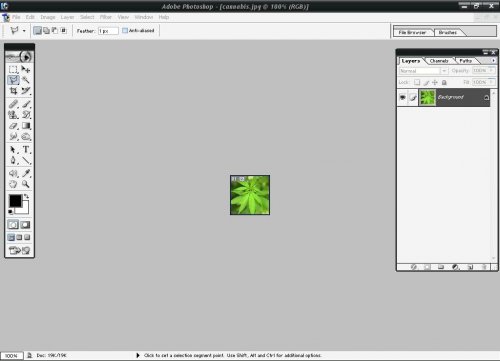The image size is (500, 361).
Task: Select the Gradient tool
Action: 26,126
